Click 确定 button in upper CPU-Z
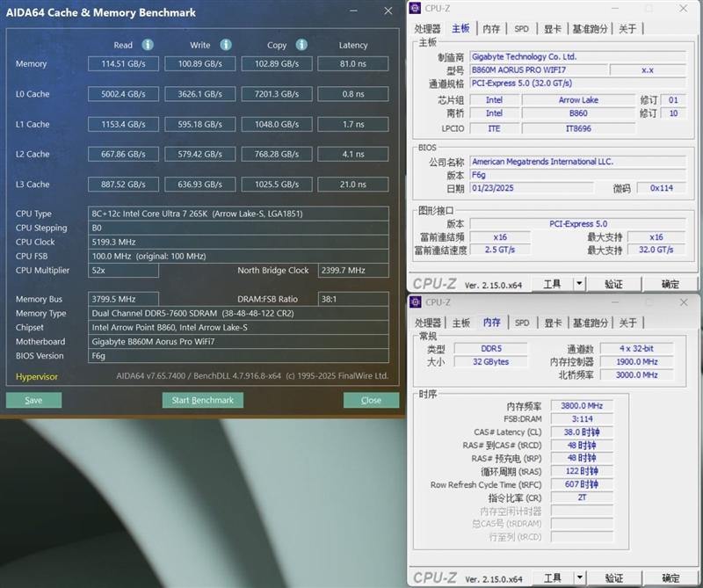The width and height of the screenshot is (703, 588). tap(670, 284)
